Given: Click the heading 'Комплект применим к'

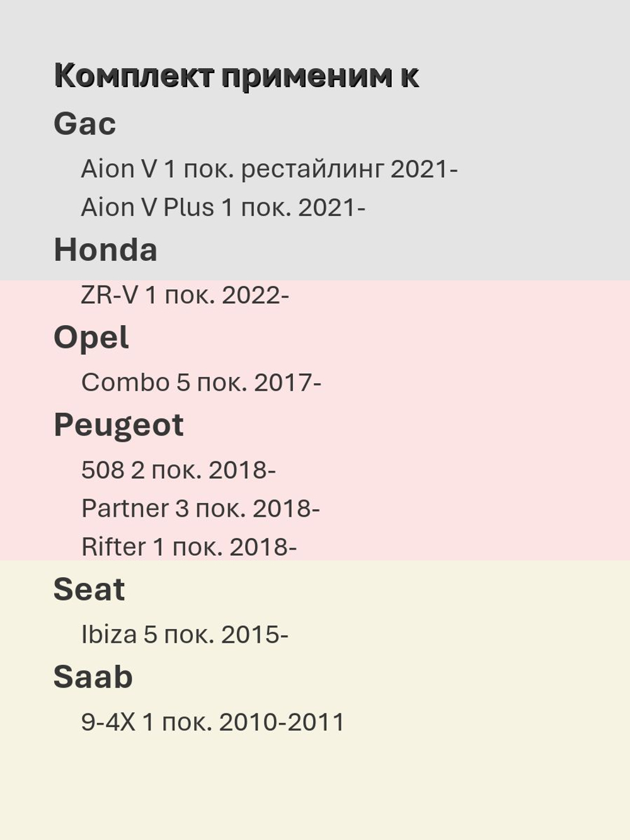Looking at the screenshot, I should tap(236, 76).
